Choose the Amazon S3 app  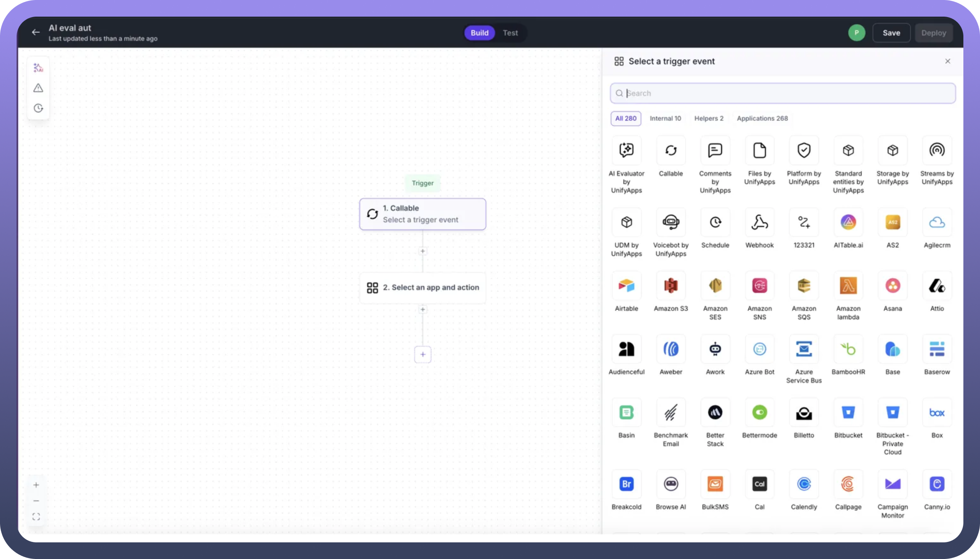click(x=671, y=286)
